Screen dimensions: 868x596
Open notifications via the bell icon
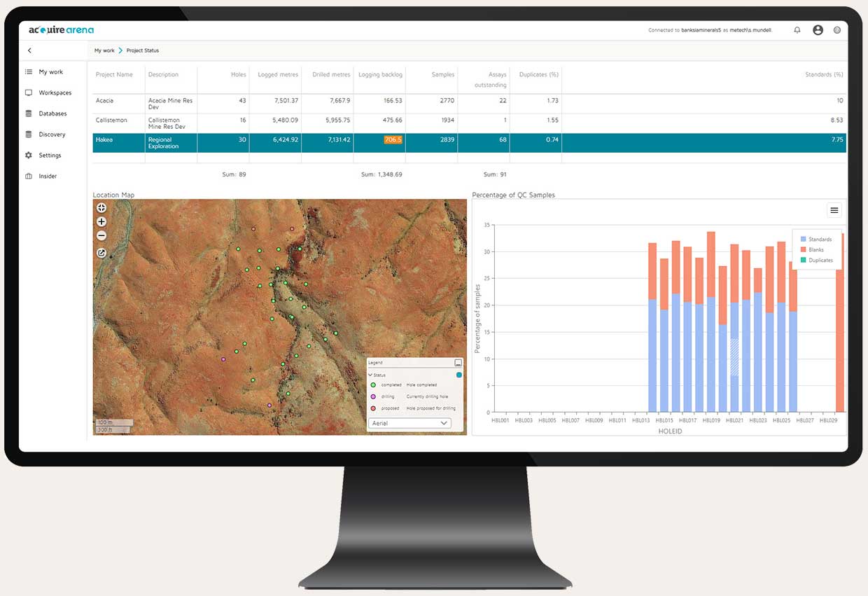point(797,30)
